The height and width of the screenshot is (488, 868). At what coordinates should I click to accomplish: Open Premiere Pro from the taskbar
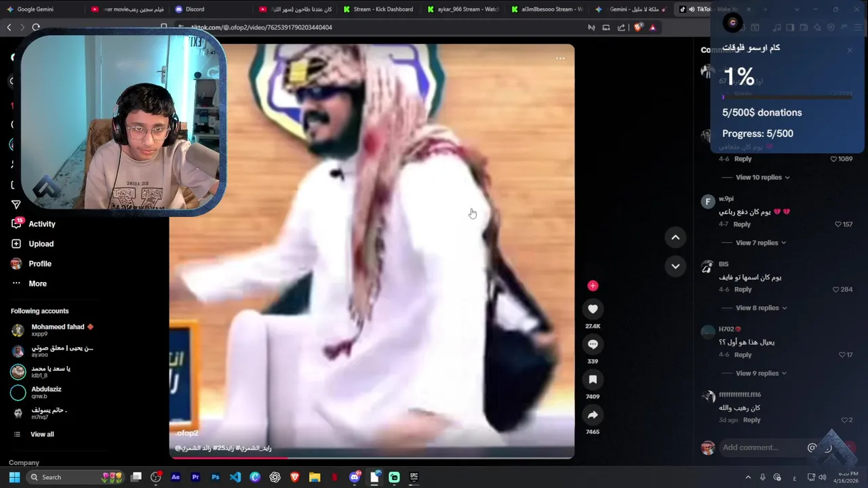click(x=195, y=477)
